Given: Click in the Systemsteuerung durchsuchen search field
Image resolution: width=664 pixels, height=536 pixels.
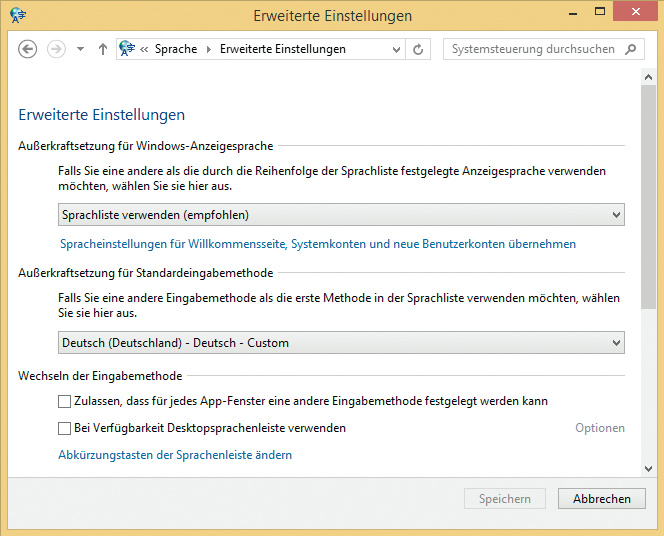Looking at the screenshot, I should tap(533, 49).
